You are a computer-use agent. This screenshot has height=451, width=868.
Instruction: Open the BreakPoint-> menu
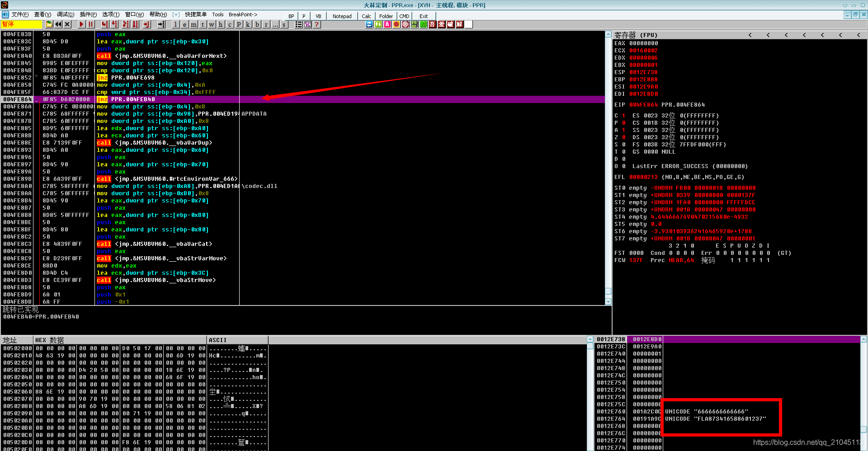point(243,14)
